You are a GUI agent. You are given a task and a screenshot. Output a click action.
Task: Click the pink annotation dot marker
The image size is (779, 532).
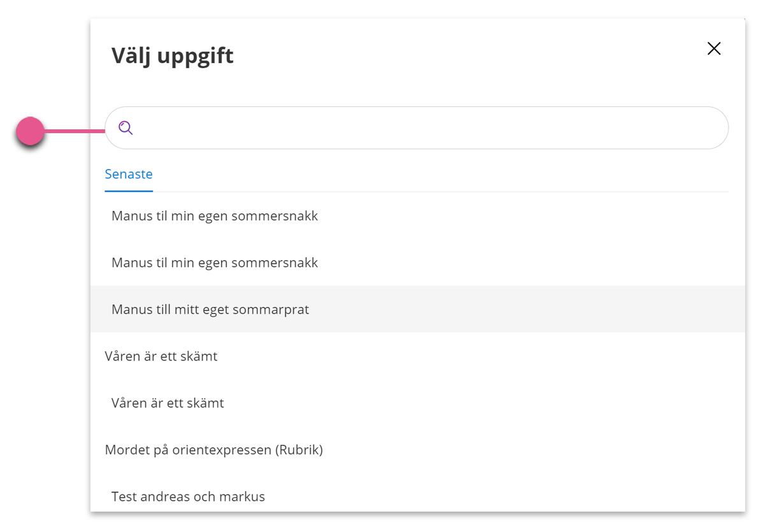coord(30,131)
